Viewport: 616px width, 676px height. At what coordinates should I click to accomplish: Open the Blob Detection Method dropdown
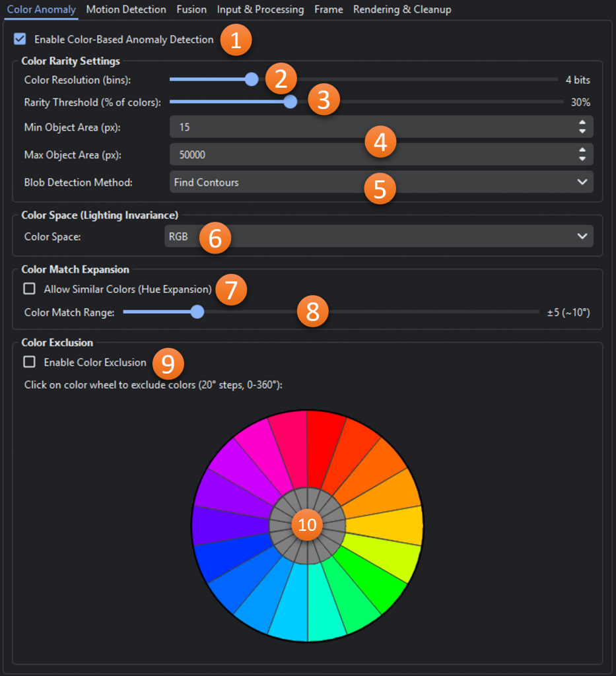tap(380, 182)
